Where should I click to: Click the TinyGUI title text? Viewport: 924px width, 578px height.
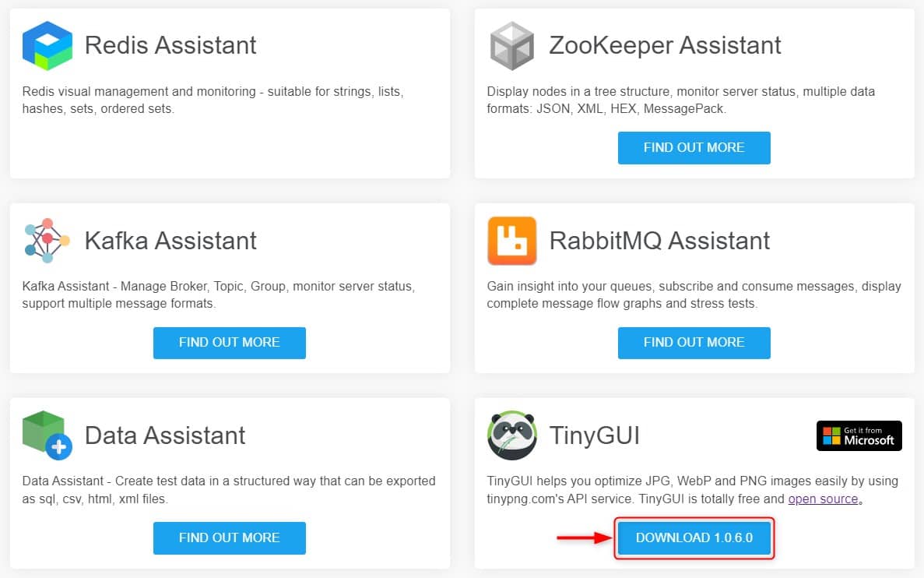coord(594,435)
